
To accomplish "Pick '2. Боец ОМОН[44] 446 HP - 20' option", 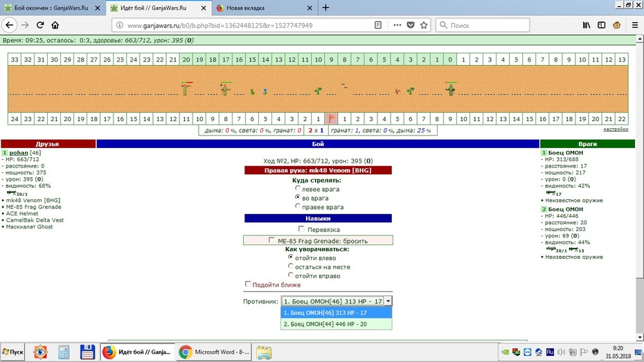I will (x=337, y=324).
